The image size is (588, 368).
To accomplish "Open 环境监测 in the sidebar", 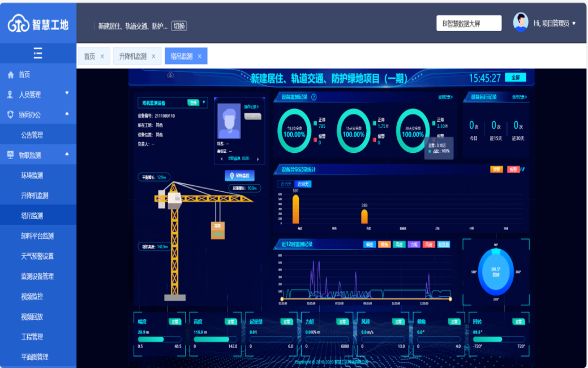I will coord(32,176).
